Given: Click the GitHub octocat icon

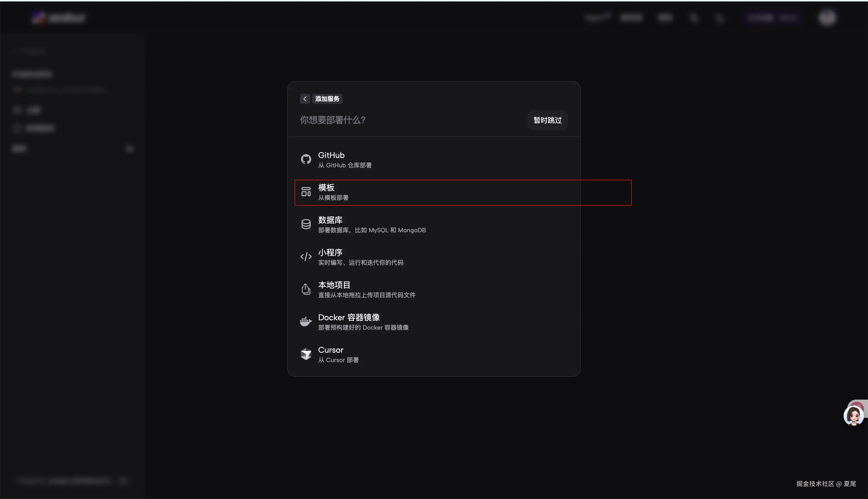Looking at the screenshot, I should pyautogui.click(x=306, y=159).
